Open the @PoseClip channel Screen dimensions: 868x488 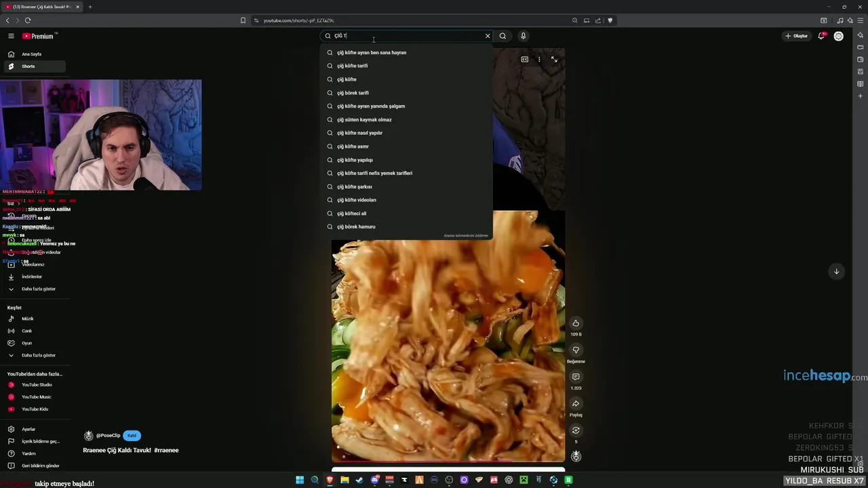pyautogui.click(x=108, y=436)
